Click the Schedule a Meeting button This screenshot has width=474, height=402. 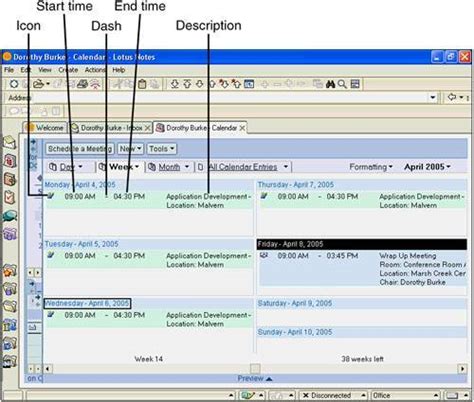(80, 149)
